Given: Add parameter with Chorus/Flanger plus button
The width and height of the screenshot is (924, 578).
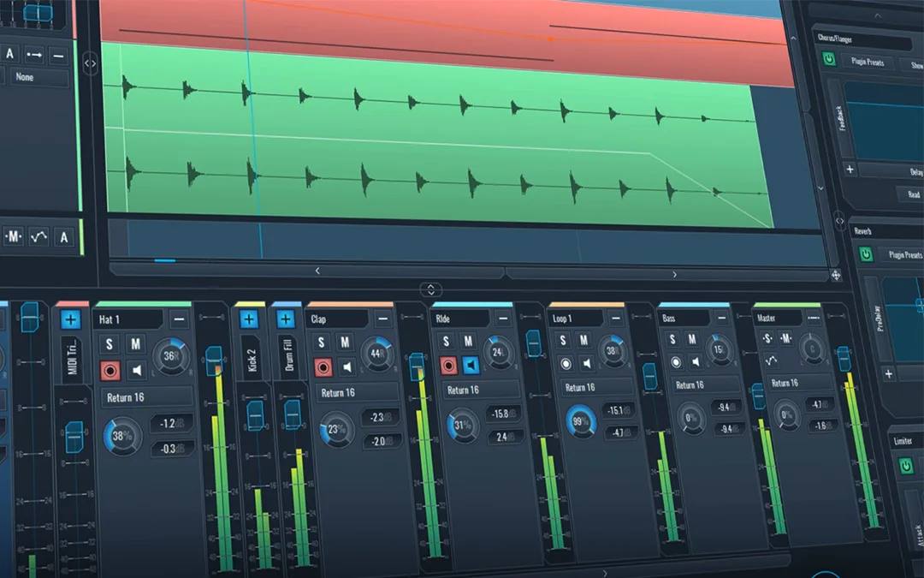Looking at the screenshot, I should coord(850,170).
